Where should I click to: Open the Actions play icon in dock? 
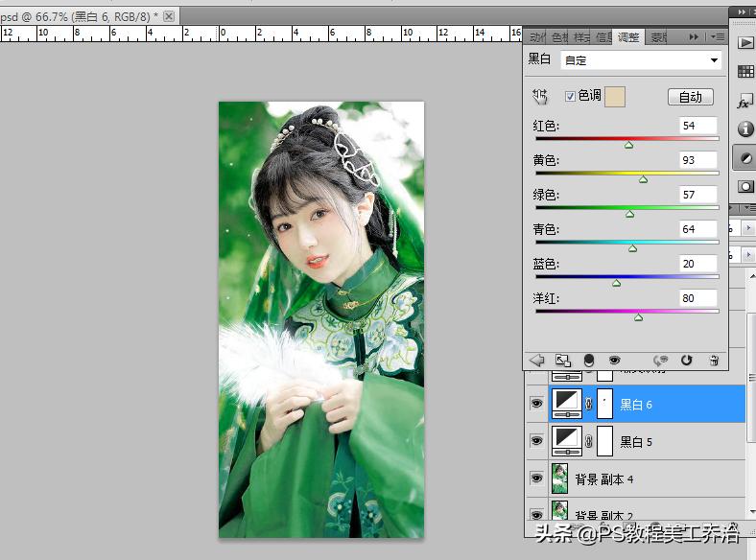point(744,43)
